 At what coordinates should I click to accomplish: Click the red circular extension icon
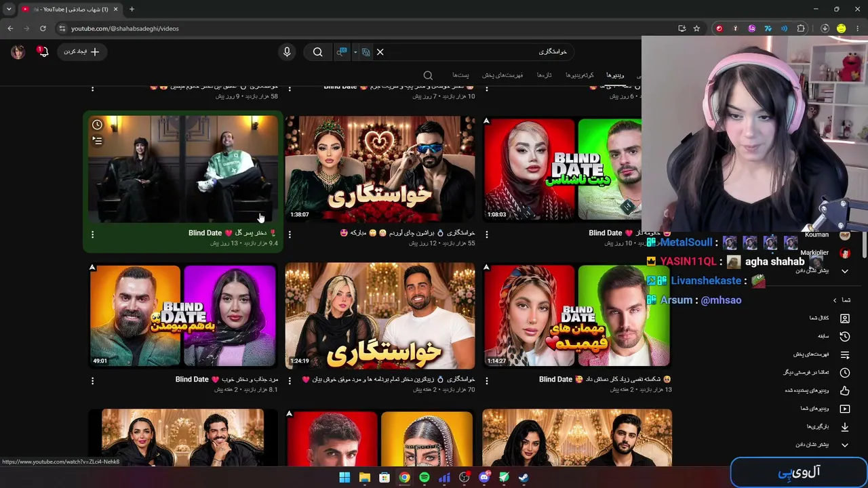pyautogui.click(x=719, y=28)
